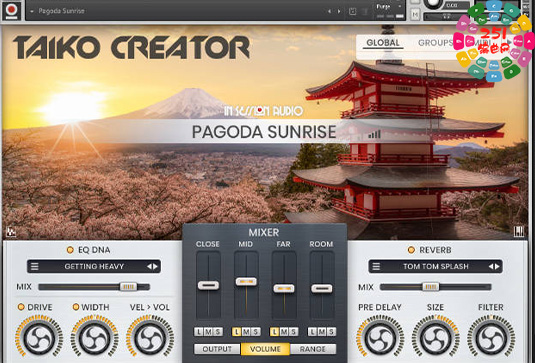
Task: Go to previous instrument preset arrow
Action: tap(329, 11)
